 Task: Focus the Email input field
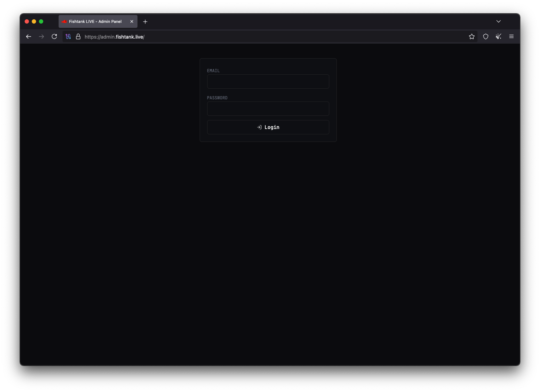(268, 81)
